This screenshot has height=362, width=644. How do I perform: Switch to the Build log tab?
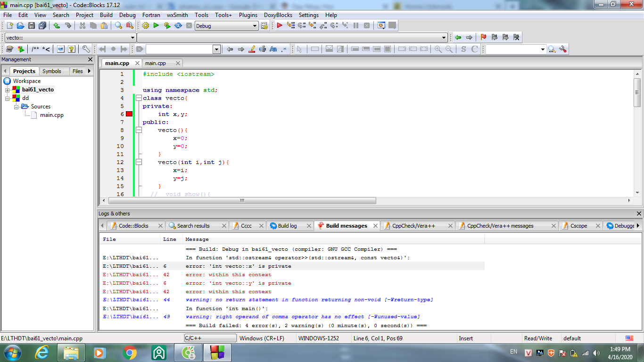point(287,226)
